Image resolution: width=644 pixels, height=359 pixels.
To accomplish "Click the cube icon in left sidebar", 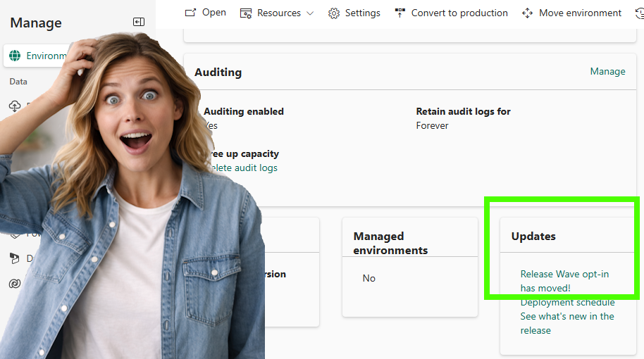I will pos(15,258).
